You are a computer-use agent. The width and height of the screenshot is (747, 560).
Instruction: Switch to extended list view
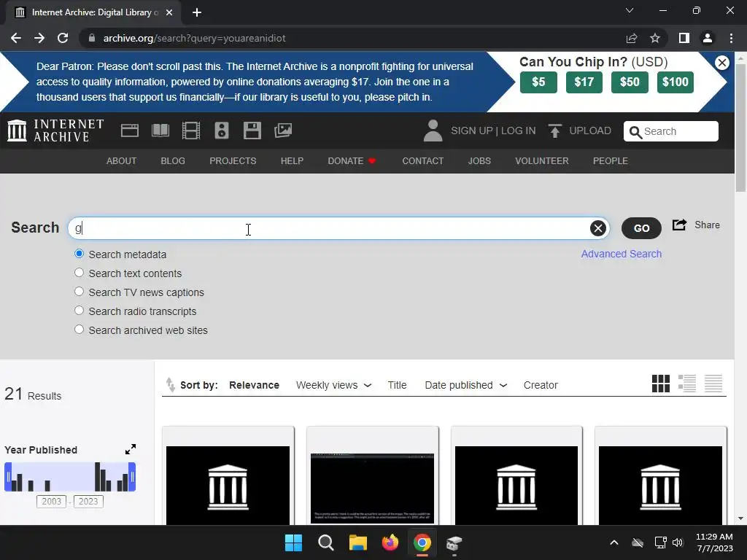pyautogui.click(x=687, y=384)
